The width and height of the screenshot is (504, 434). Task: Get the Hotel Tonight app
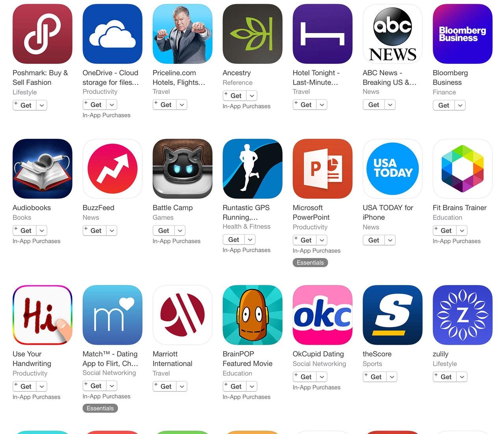click(305, 105)
